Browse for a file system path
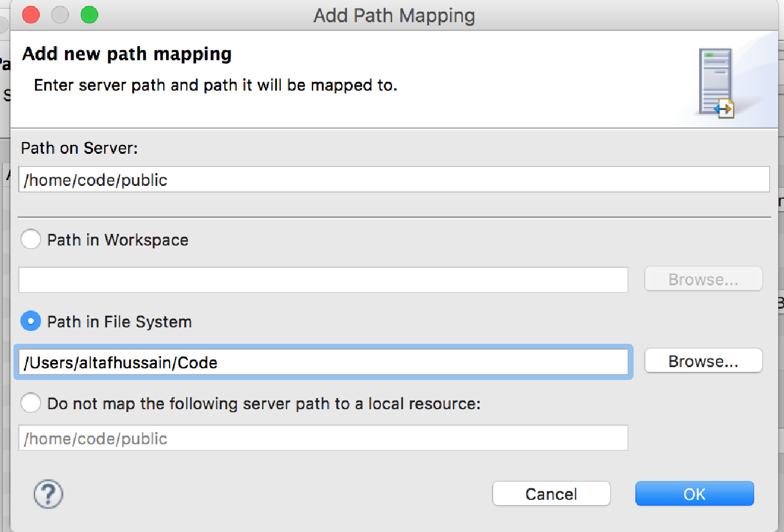The width and height of the screenshot is (784, 532). 703,361
